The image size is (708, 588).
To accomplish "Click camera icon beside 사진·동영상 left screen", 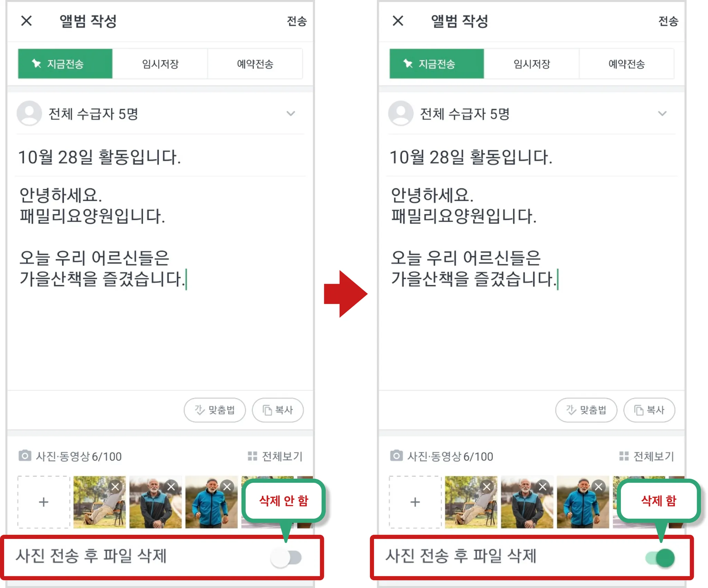I will point(25,456).
